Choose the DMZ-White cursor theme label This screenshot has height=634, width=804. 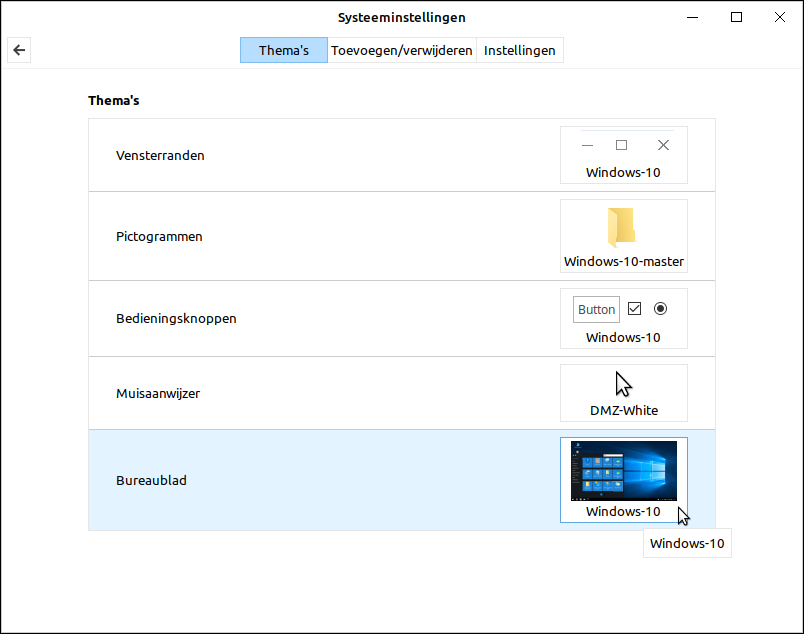(x=623, y=411)
